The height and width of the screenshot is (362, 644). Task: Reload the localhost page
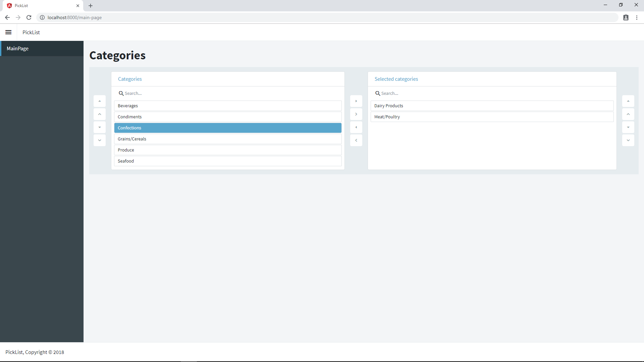click(29, 17)
